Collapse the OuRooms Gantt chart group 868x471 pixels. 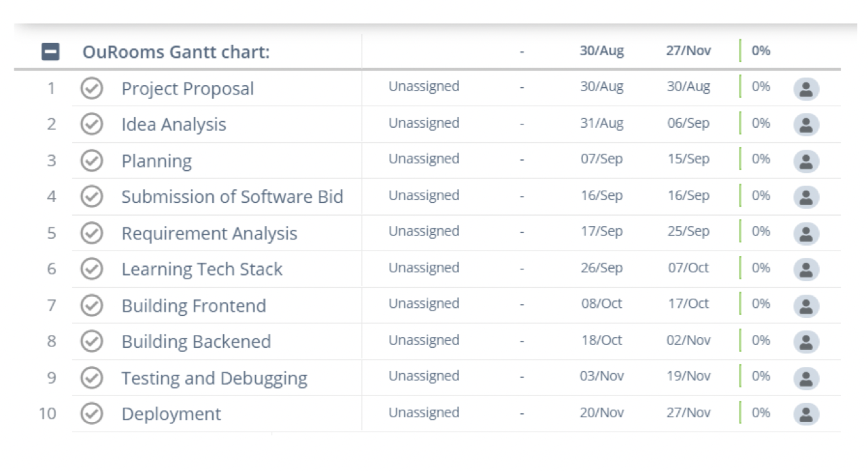[x=50, y=51]
